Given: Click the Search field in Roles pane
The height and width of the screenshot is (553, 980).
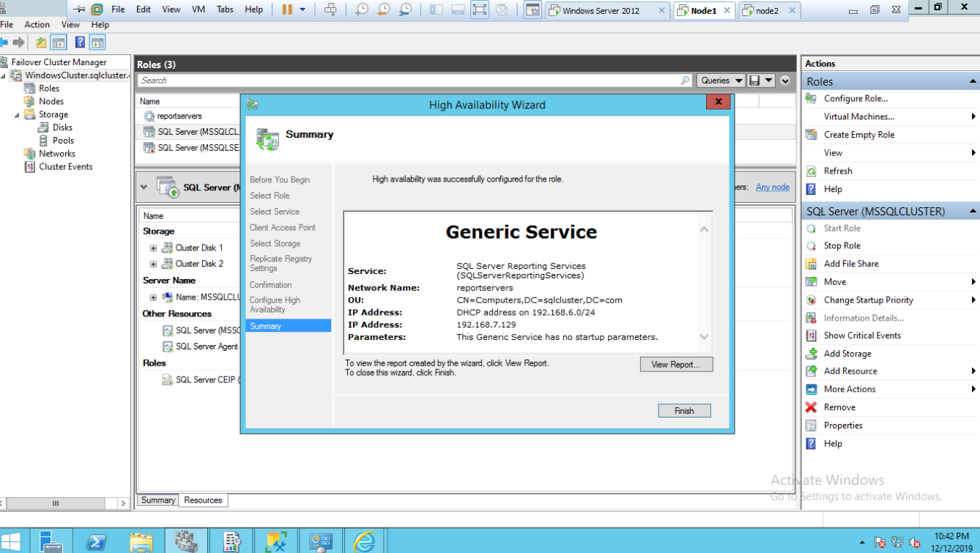Looking at the screenshot, I should point(415,81).
